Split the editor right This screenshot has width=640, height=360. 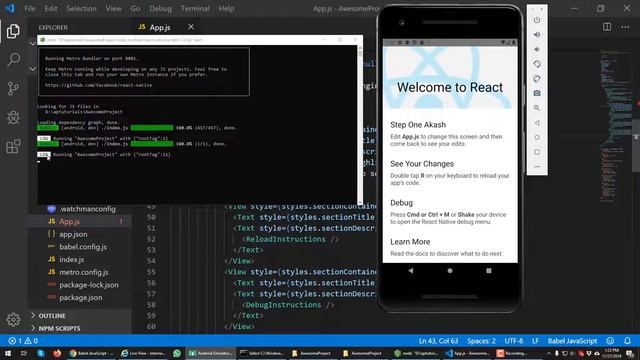pyautogui.click(x=607, y=27)
